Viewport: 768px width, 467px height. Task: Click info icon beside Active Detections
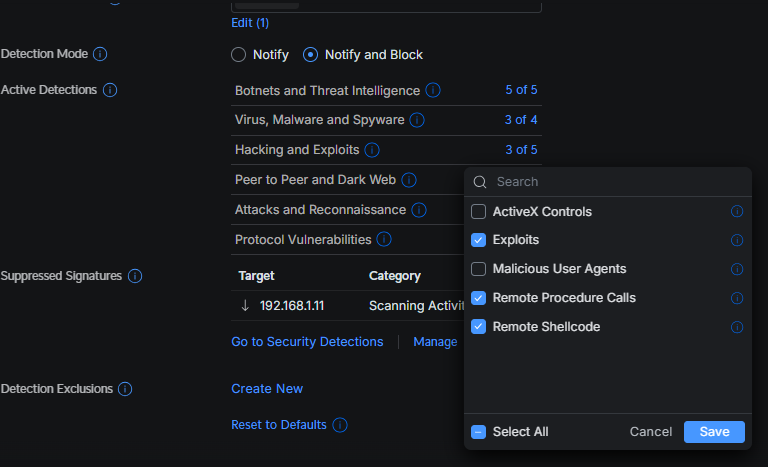110,90
